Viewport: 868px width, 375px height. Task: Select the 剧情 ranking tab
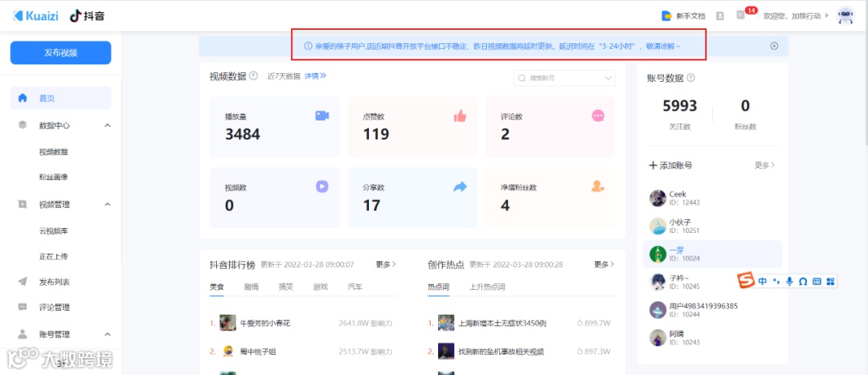tap(251, 287)
